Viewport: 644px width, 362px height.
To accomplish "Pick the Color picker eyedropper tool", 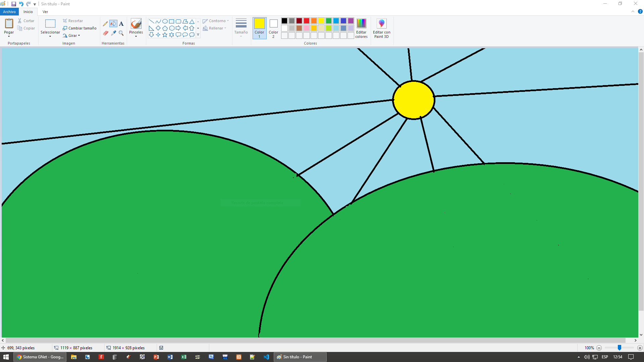I will 113,33.
